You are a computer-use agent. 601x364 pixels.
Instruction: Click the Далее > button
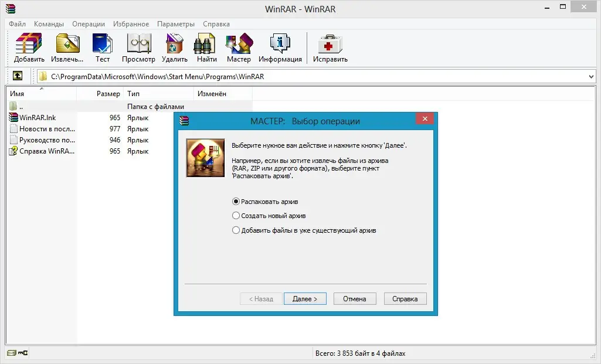tap(305, 299)
